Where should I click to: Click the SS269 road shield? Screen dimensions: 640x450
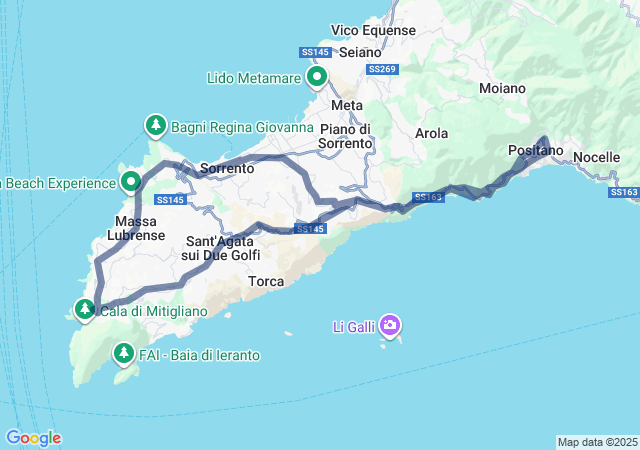click(382, 69)
